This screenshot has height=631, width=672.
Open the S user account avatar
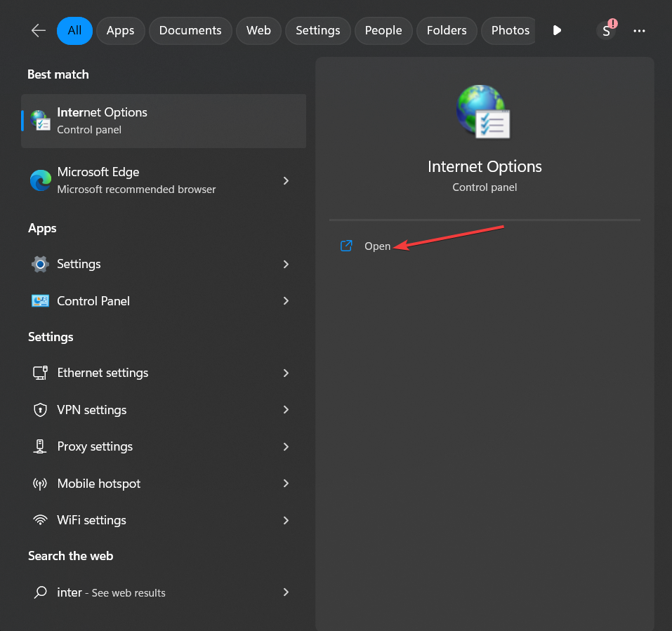click(x=607, y=30)
